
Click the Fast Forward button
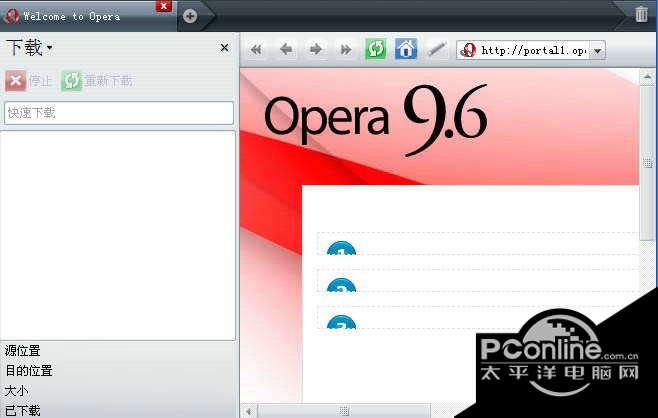point(345,50)
